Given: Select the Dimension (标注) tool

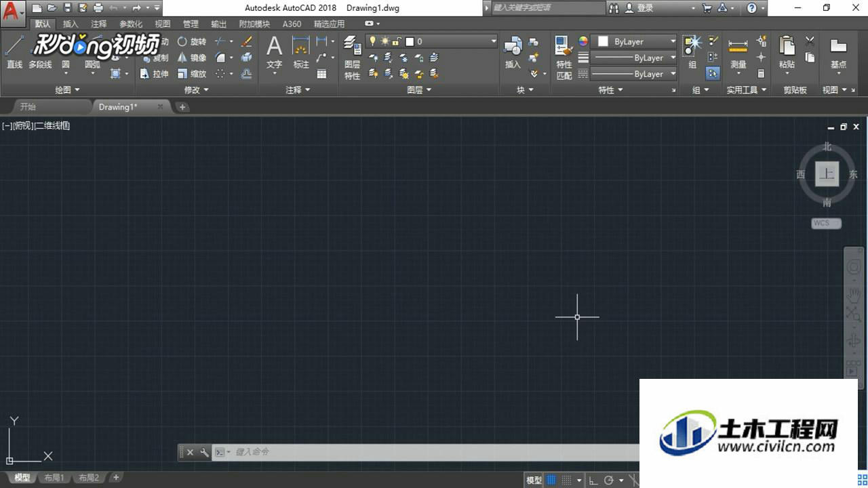Looking at the screenshot, I should 301,53.
